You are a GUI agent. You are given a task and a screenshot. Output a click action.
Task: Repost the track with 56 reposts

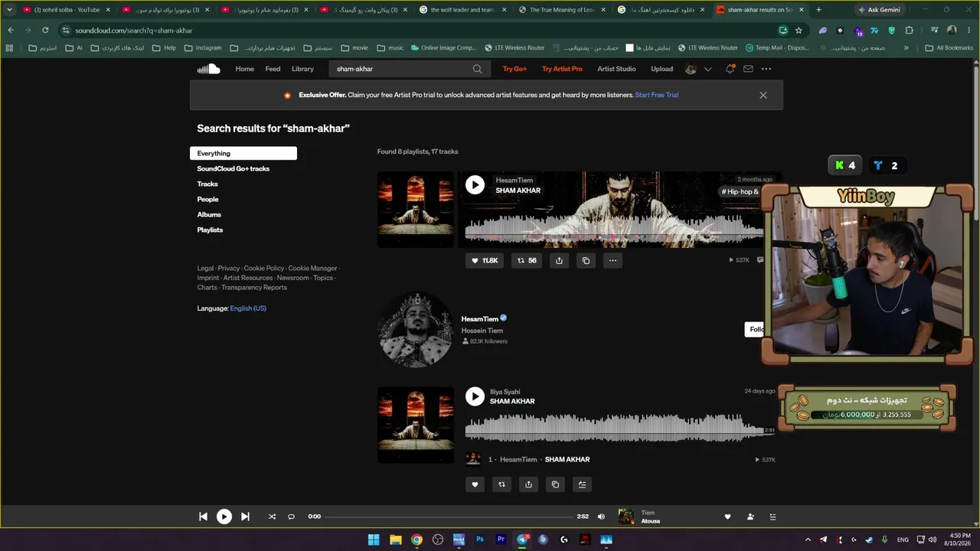[x=527, y=260]
